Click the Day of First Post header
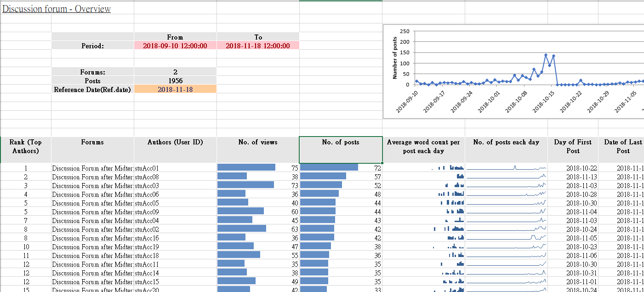The image size is (644, 292). coord(573,146)
